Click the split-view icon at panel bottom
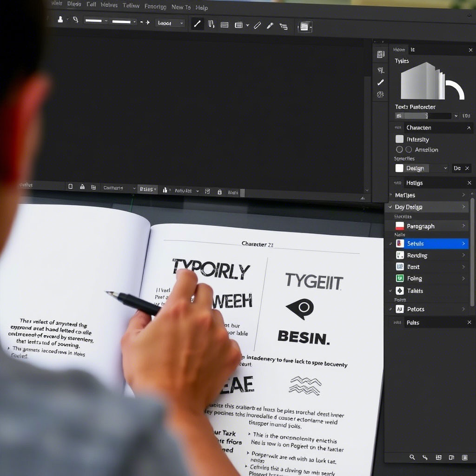This screenshot has height=476, width=476. click(451, 457)
